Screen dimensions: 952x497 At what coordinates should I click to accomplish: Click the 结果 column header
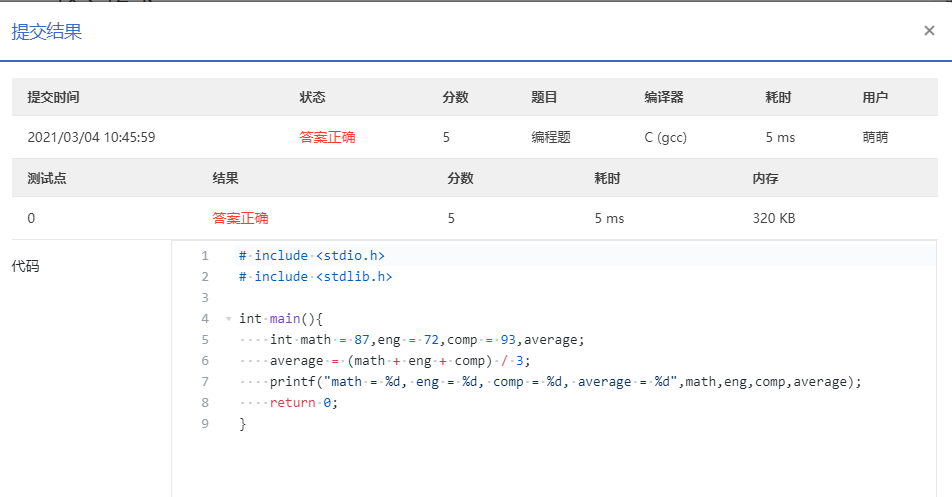225,178
